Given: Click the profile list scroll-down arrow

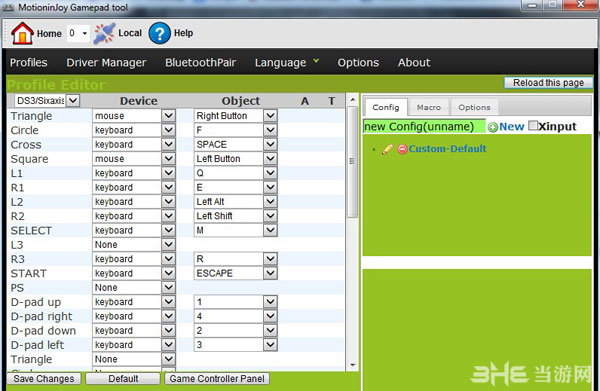Looking at the screenshot, I should tap(353, 365).
